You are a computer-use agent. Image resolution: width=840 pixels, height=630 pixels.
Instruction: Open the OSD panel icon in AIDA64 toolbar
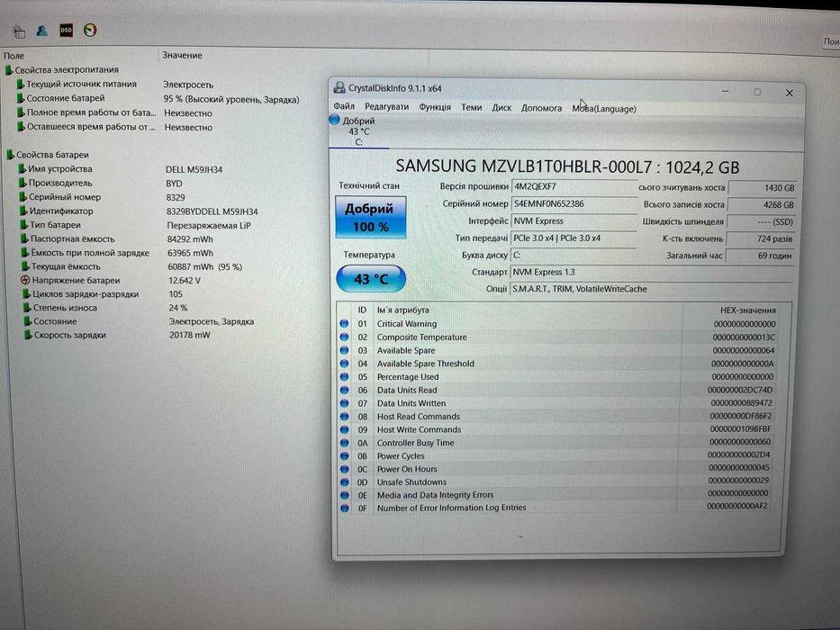[x=66, y=30]
